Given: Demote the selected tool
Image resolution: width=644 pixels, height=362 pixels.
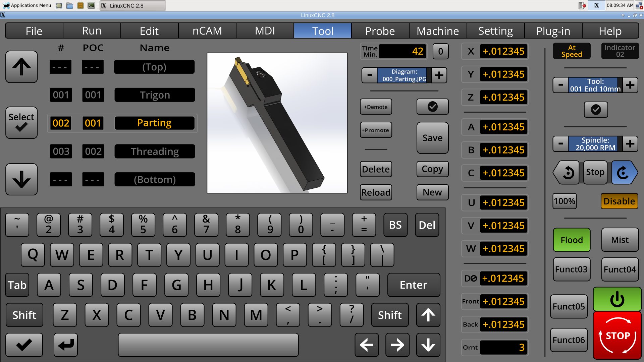Looking at the screenshot, I should click(x=376, y=107).
